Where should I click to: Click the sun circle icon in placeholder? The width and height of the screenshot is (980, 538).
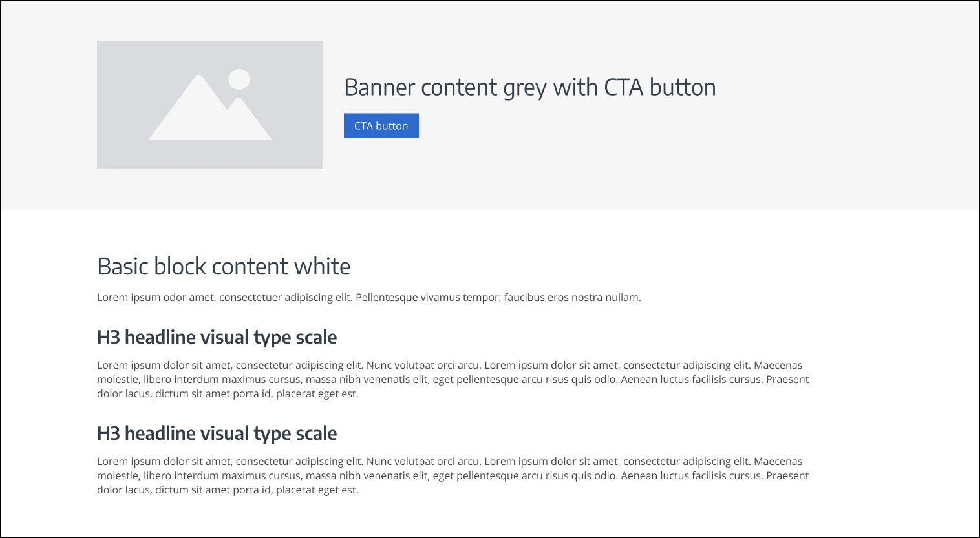pyautogui.click(x=239, y=79)
